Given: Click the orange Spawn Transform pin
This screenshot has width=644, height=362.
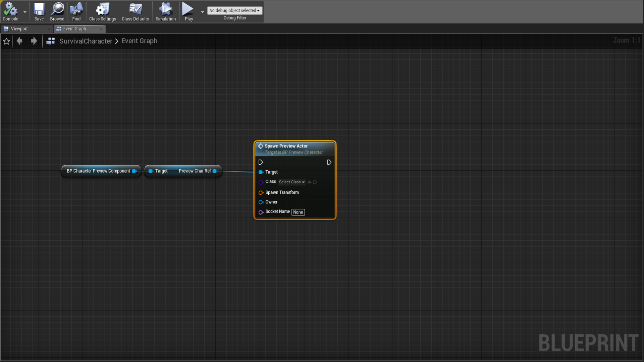Looking at the screenshot, I should point(261,192).
